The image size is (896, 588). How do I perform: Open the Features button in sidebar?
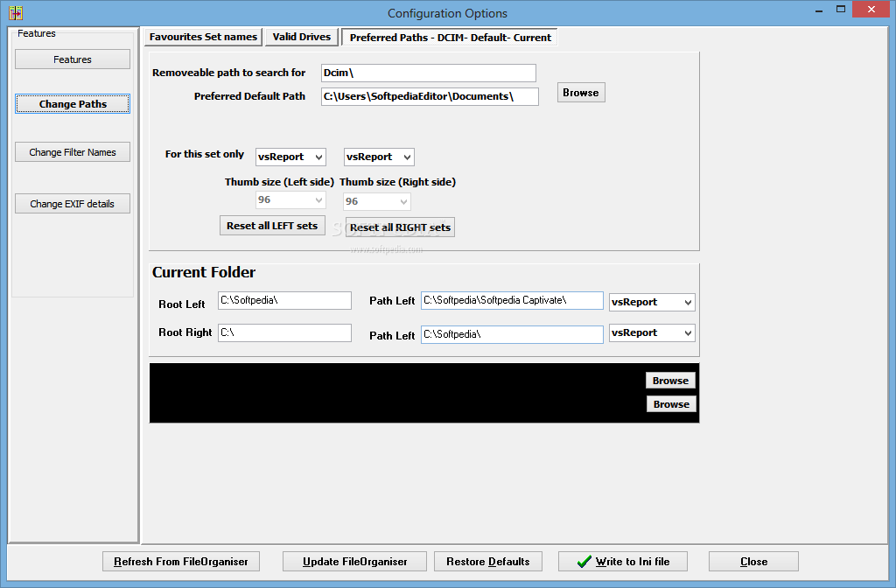[73, 59]
